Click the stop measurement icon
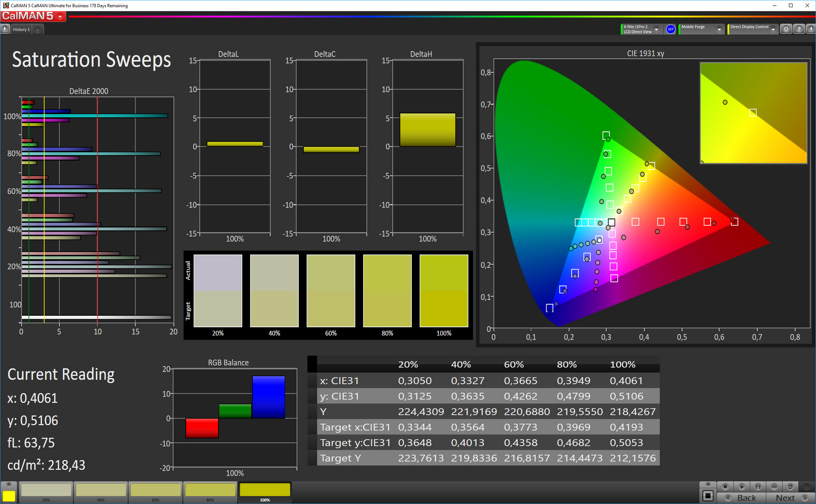This screenshot has height=504, width=816. click(725, 487)
